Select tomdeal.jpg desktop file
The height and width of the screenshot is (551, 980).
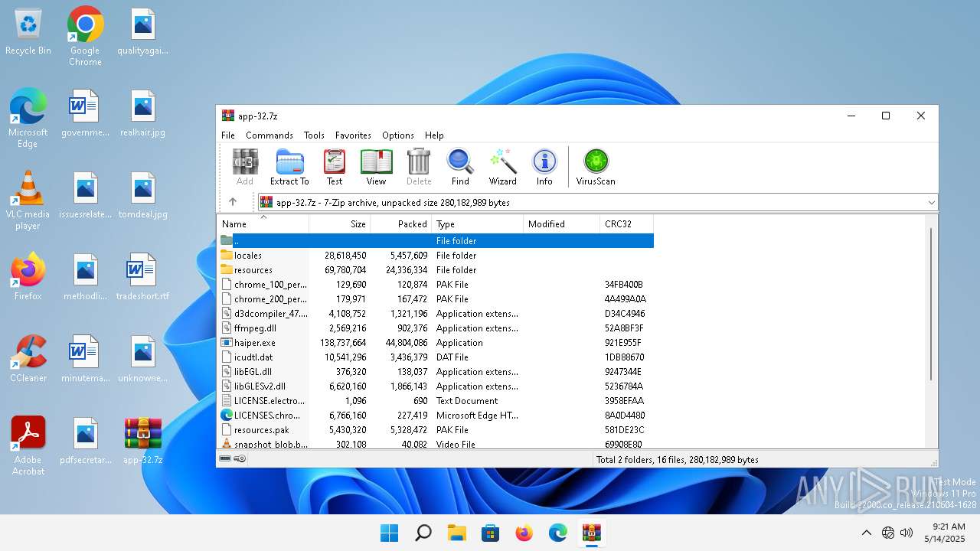pyautogui.click(x=143, y=195)
